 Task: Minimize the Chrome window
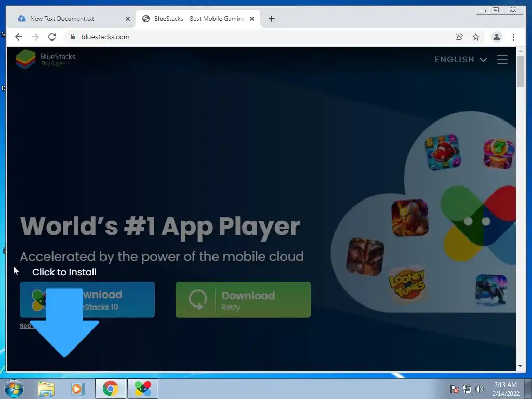click(483, 10)
